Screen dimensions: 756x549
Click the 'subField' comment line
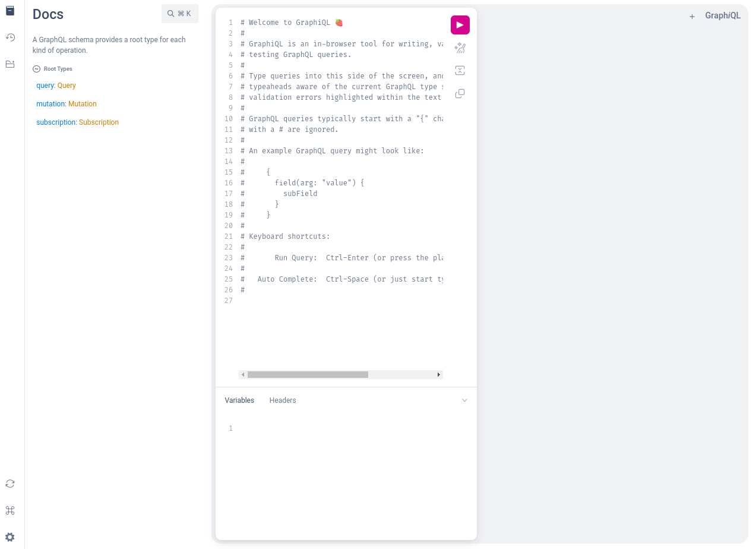(279, 194)
